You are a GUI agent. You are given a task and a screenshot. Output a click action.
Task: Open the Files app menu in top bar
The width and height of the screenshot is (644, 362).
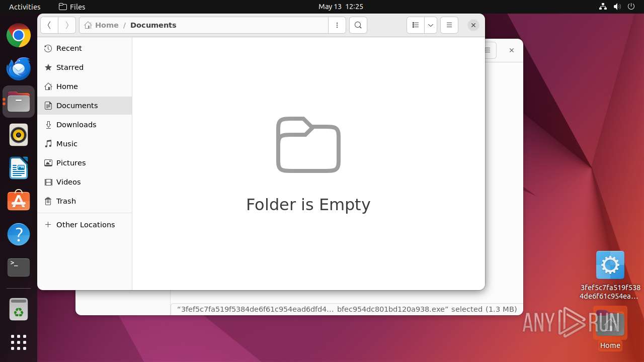[x=72, y=7]
